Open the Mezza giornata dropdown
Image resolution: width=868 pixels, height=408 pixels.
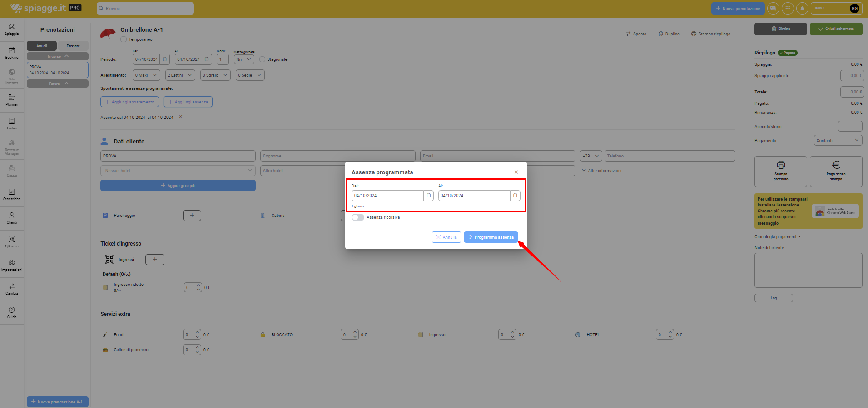tap(244, 59)
